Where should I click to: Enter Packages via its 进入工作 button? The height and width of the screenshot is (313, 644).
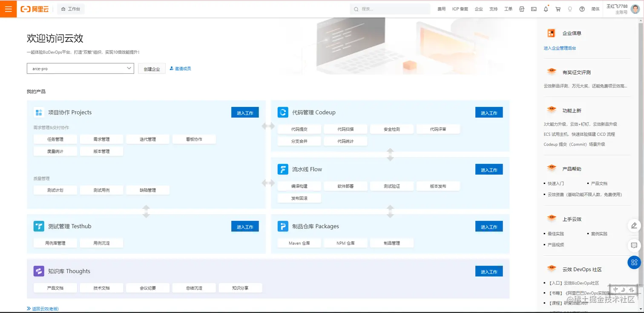click(489, 226)
